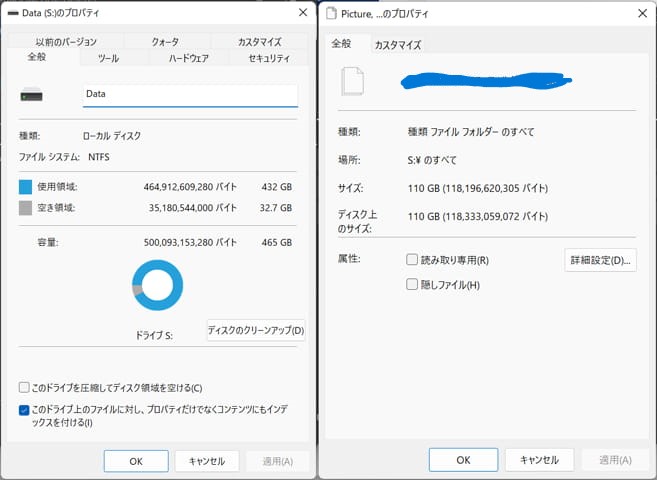Open 以前のバージョン tab
Screen dimensions: 657x480
(66, 41)
